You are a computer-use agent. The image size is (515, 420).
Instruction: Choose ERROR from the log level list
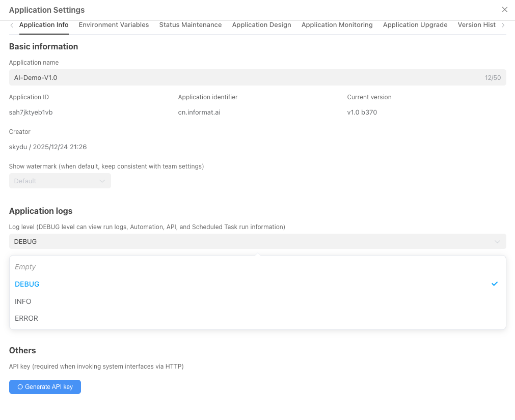[26, 318]
